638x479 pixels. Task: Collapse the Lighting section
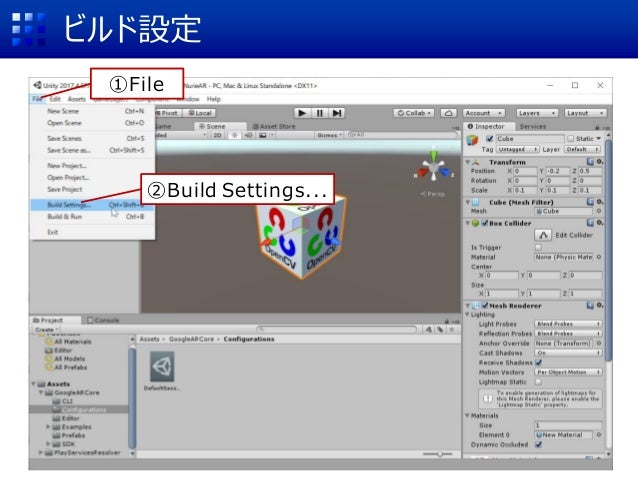(x=468, y=315)
